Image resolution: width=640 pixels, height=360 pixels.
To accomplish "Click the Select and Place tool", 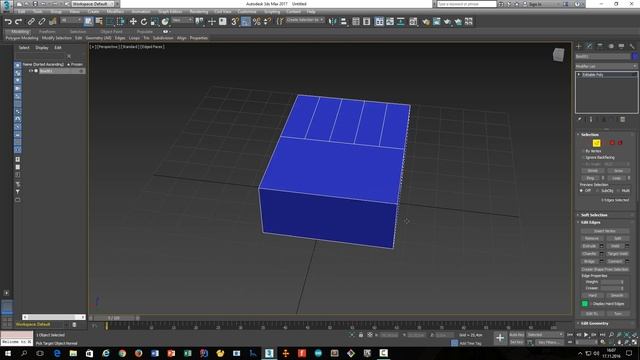I will click(x=165, y=22).
